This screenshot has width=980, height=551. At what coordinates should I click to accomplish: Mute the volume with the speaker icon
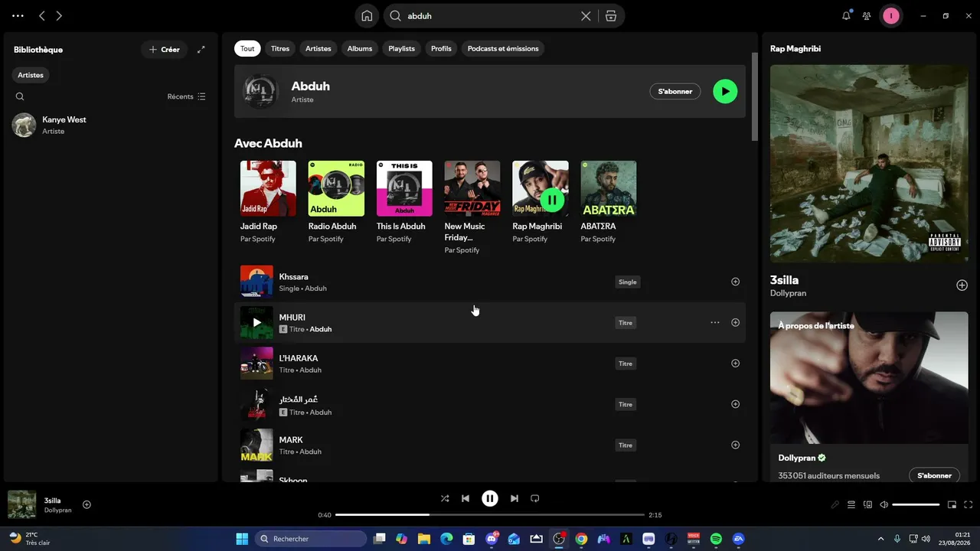pos(884,504)
